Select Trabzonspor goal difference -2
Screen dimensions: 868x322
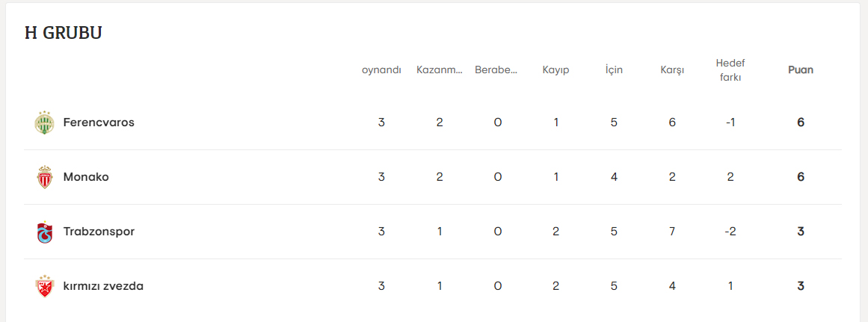pyautogui.click(x=730, y=232)
